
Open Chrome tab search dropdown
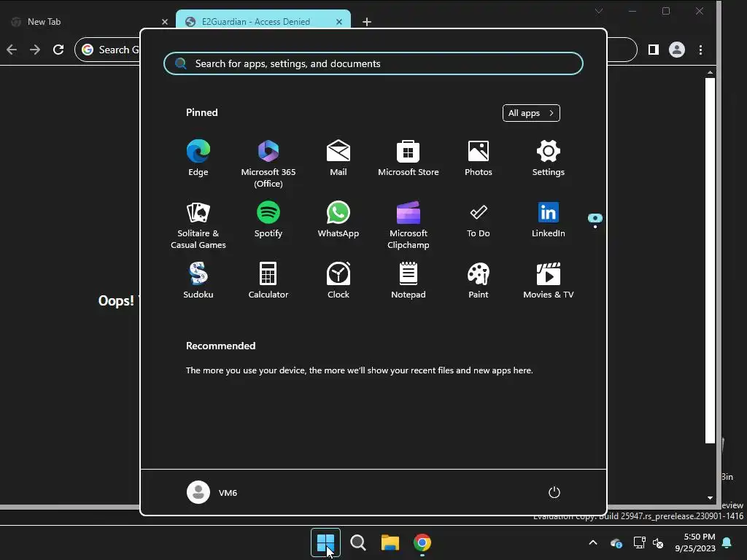[599, 10]
